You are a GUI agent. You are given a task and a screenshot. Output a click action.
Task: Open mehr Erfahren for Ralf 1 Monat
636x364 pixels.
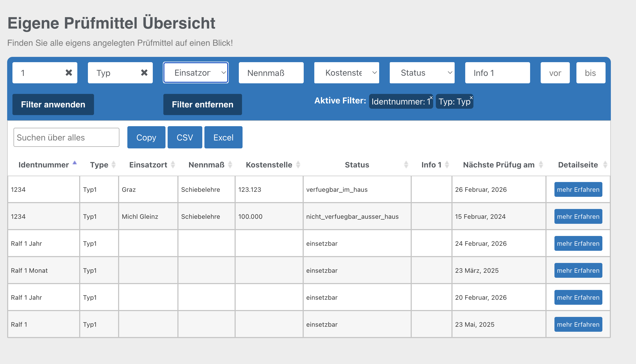[x=578, y=270]
